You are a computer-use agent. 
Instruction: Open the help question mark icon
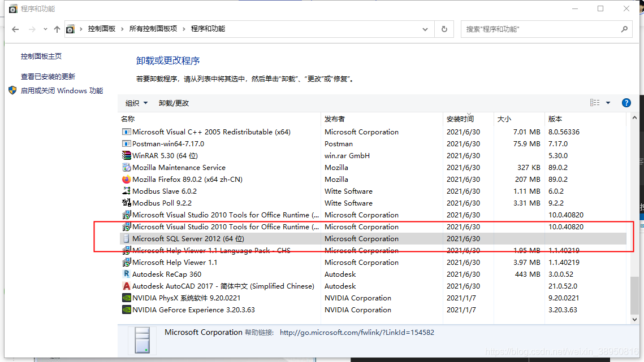626,103
